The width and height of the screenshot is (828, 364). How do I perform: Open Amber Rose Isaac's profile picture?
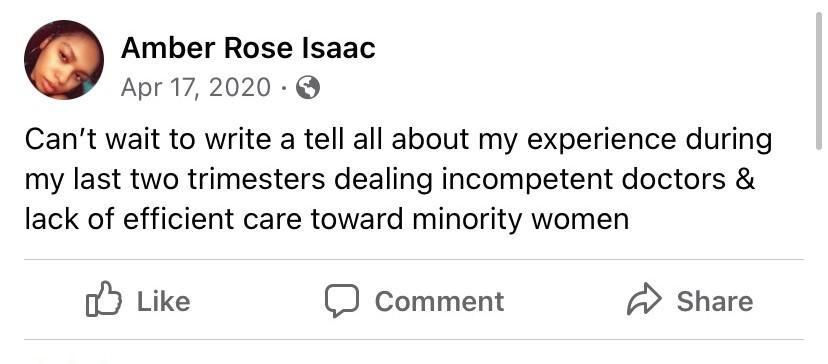click(64, 60)
